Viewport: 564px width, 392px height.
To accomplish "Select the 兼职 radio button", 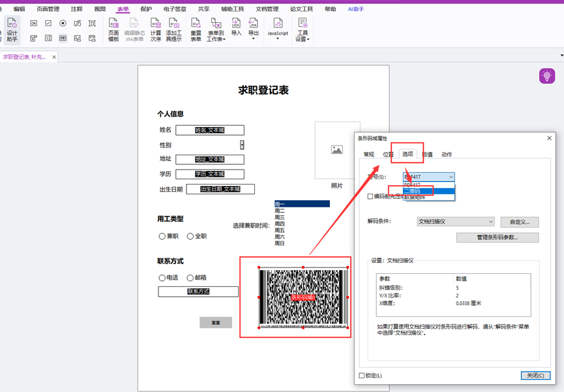I will [x=162, y=236].
